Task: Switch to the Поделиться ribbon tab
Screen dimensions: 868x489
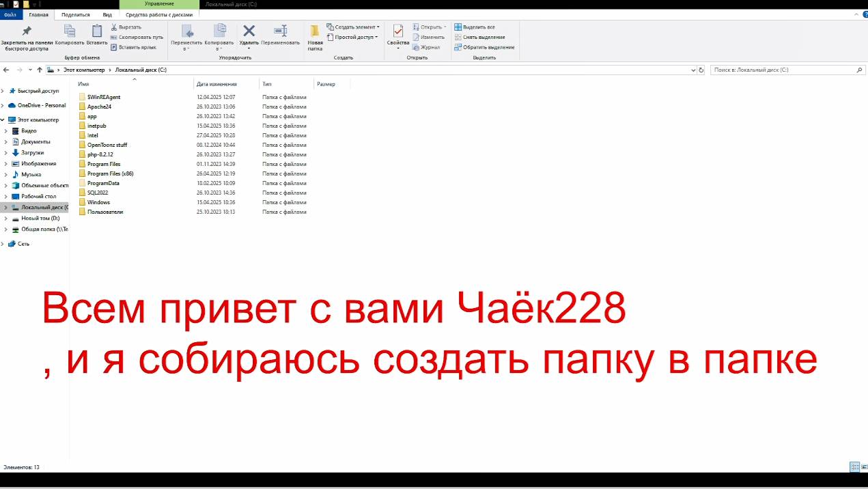Action: (75, 14)
